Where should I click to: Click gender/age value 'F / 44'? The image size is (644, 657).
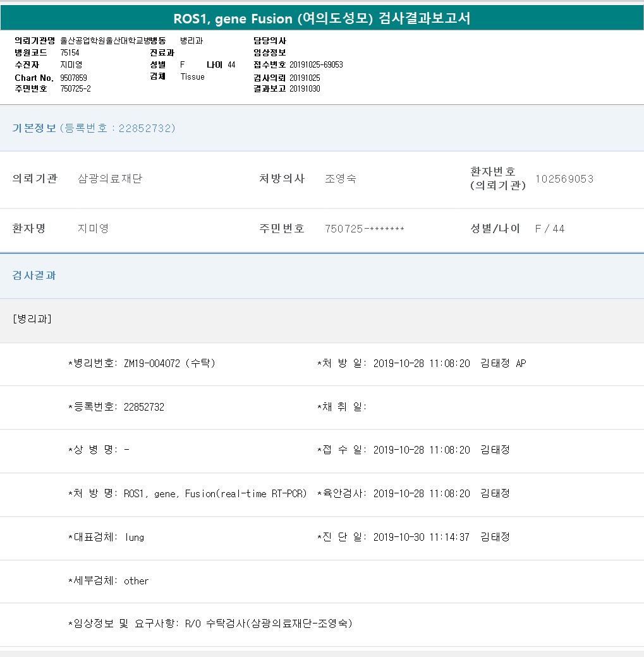point(550,229)
